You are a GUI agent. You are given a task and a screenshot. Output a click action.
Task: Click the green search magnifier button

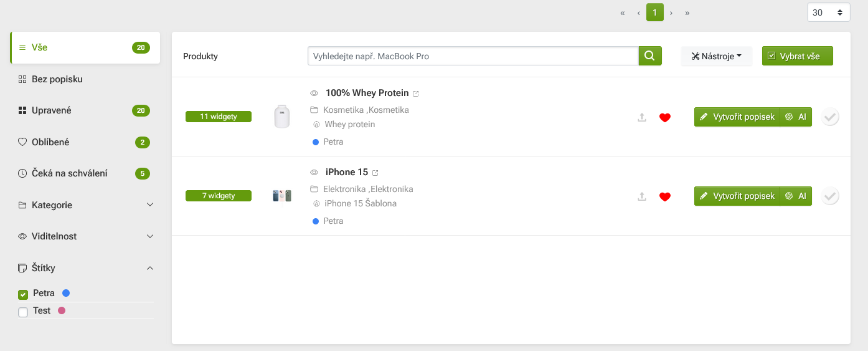click(649, 56)
